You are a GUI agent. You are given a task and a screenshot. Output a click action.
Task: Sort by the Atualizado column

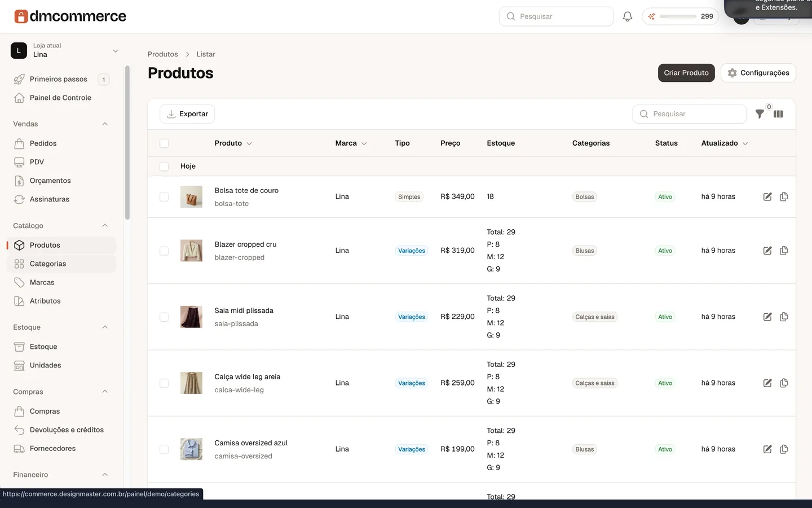pyautogui.click(x=724, y=143)
